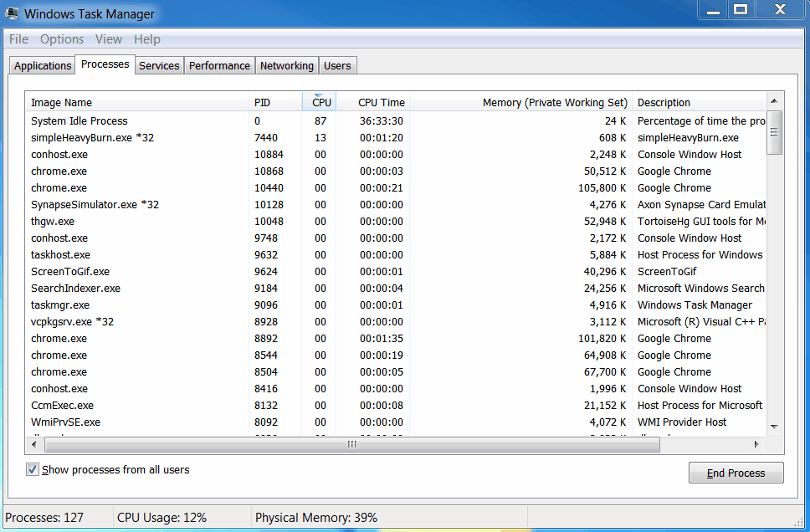Switch to the Networking tab
The width and height of the screenshot is (810, 532).
(x=286, y=64)
